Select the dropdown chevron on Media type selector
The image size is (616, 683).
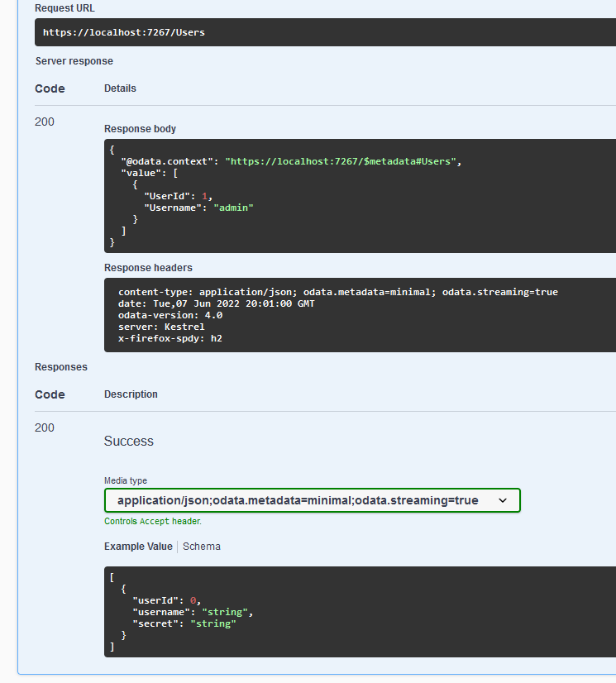pos(503,500)
